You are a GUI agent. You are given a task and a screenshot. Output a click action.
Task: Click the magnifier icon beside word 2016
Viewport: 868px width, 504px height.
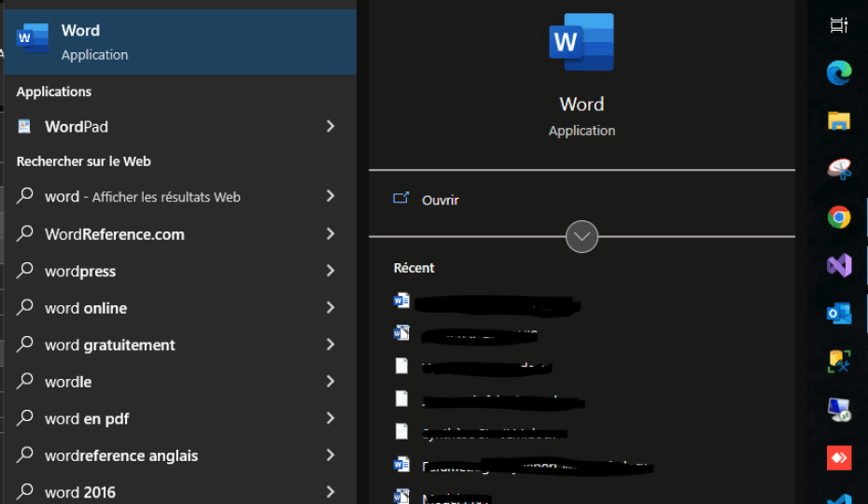[x=25, y=491]
